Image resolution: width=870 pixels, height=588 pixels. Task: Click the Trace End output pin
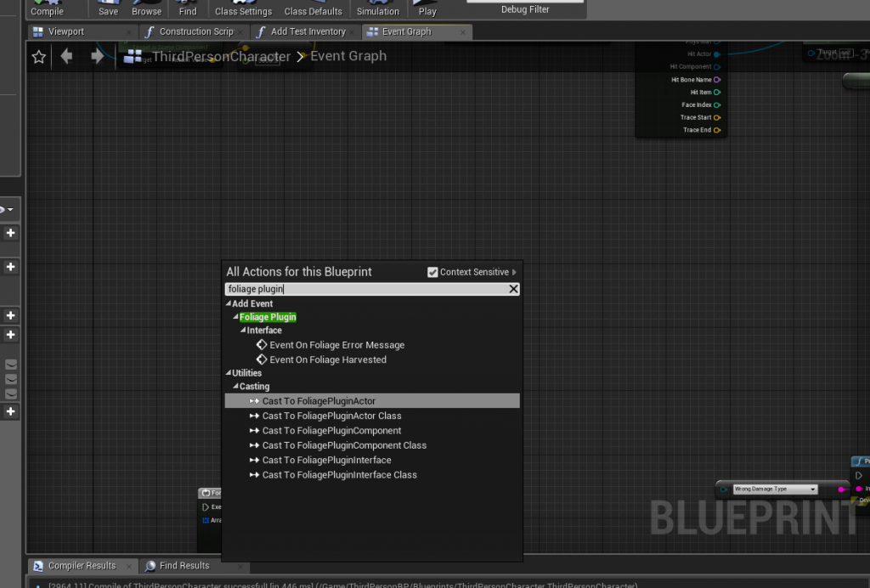point(717,130)
